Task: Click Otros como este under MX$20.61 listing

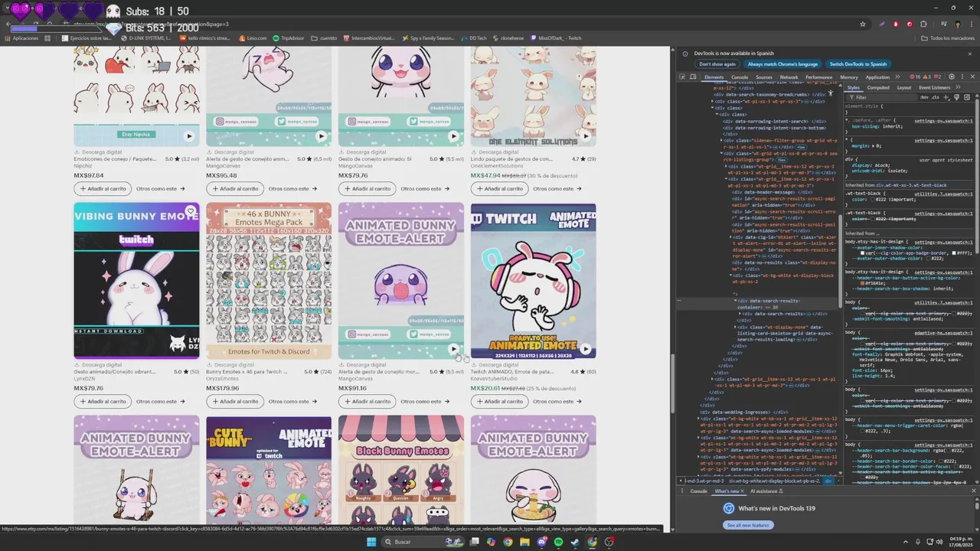Action: (x=557, y=401)
